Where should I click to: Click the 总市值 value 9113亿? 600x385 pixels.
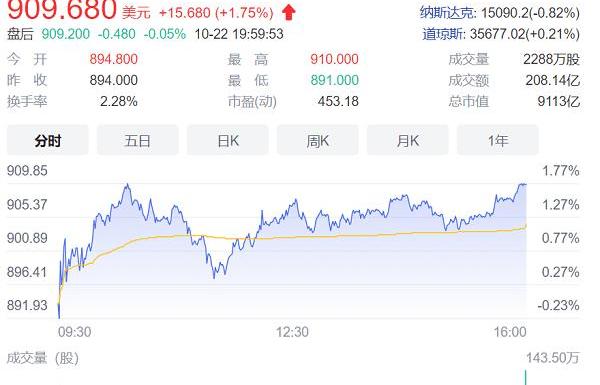[559, 101]
